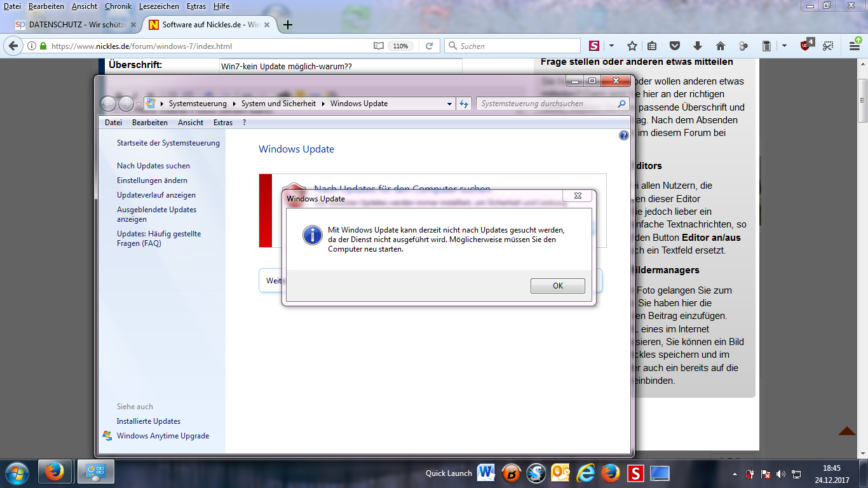Open Ausgeblendete Updates anzeigen link
Image resolution: width=868 pixels, height=488 pixels.
[x=156, y=214]
